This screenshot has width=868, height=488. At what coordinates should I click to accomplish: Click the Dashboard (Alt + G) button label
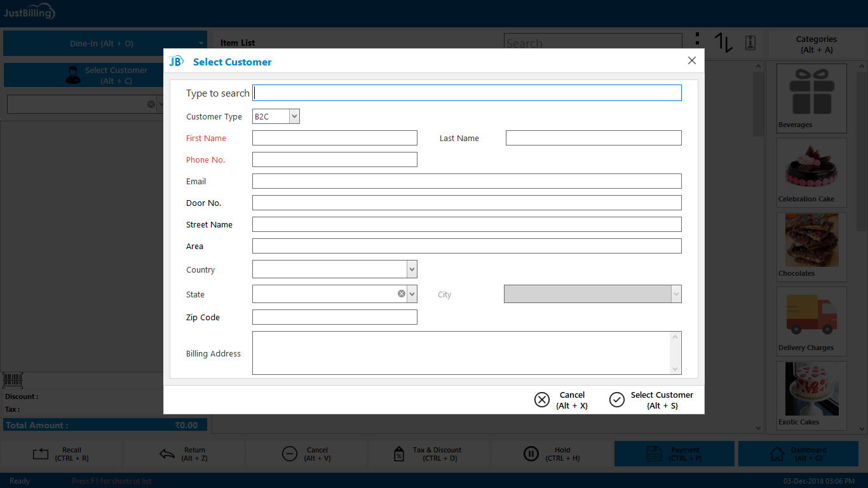(x=808, y=454)
